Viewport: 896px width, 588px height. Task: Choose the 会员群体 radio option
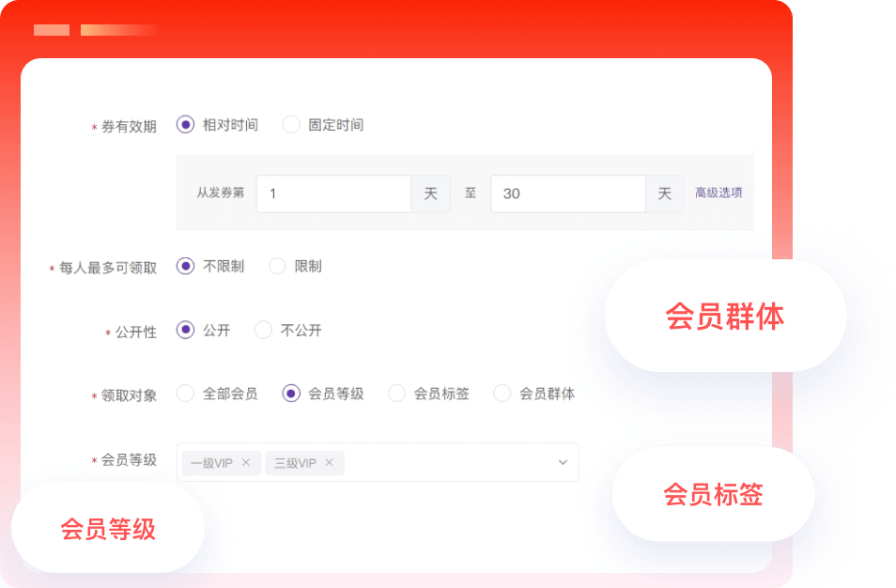[x=502, y=394]
